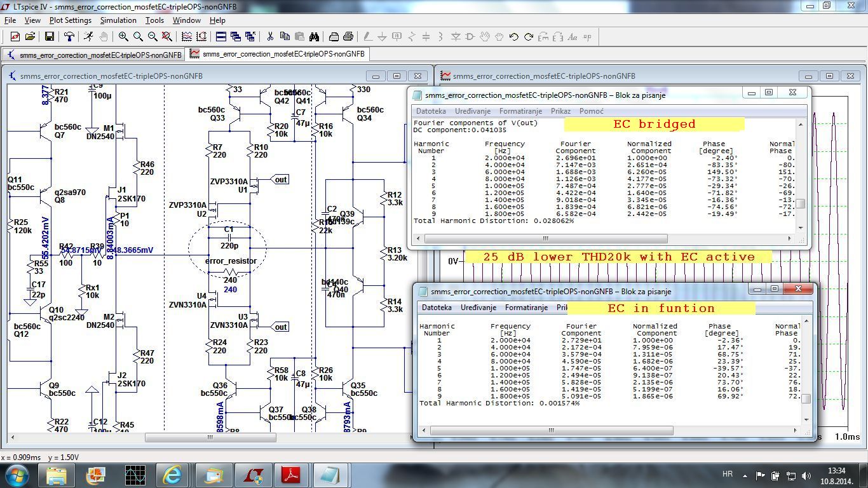The height and width of the screenshot is (488, 868).
Task: Open Adobe Reader from the taskbar
Action: [x=290, y=475]
